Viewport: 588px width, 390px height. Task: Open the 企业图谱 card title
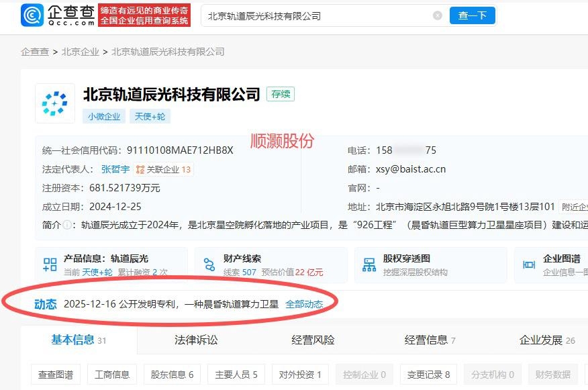coord(561,258)
